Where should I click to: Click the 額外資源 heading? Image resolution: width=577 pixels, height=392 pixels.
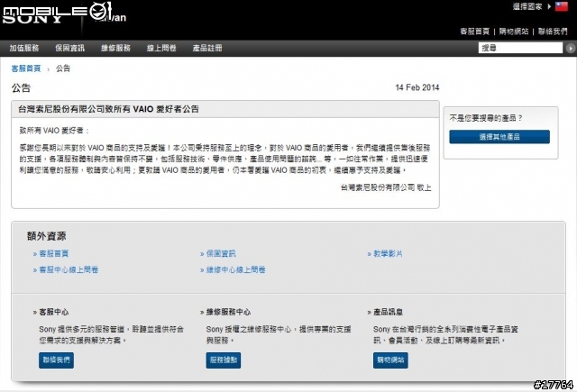(x=46, y=236)
